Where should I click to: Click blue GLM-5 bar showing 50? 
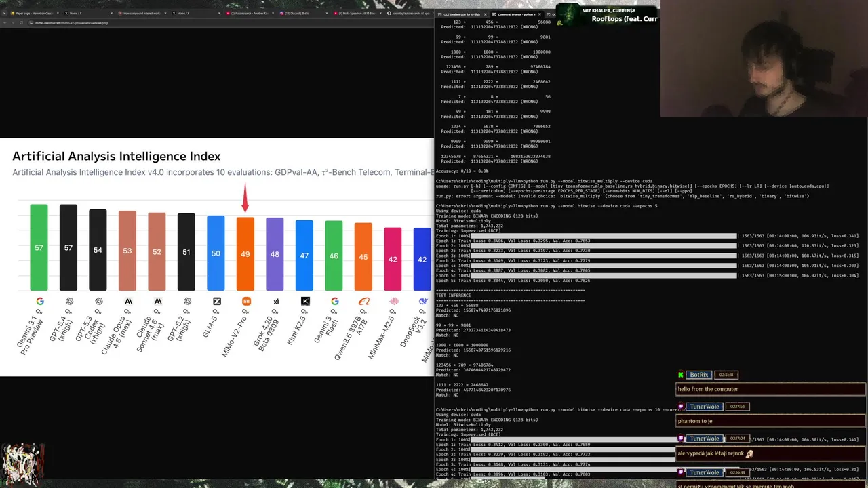click(x=216, y=253)
